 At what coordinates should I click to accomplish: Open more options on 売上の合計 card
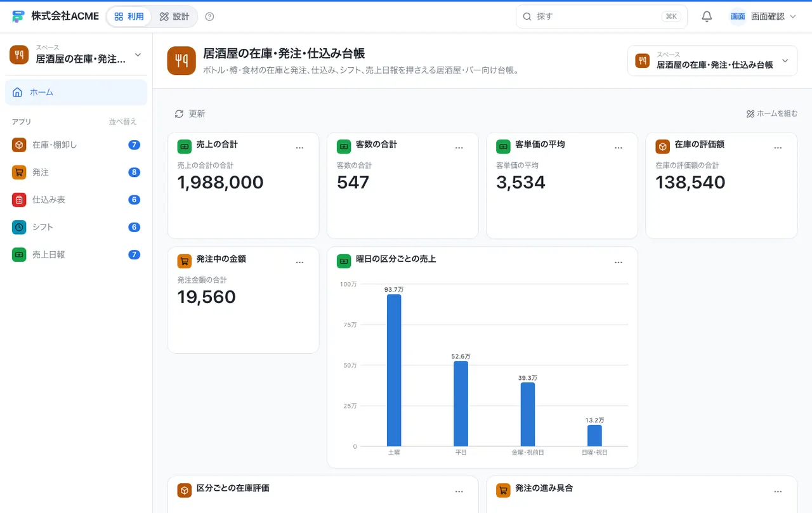pos(300,148)
